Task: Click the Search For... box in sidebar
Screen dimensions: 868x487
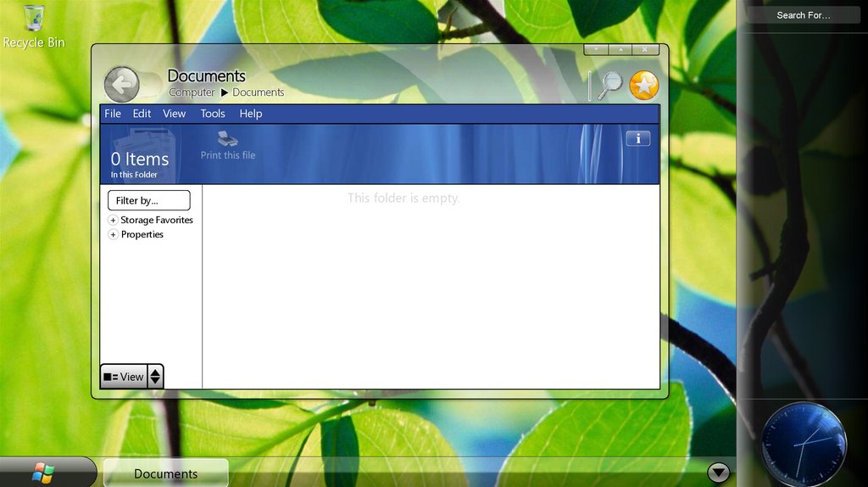Action: pos(804,15)
